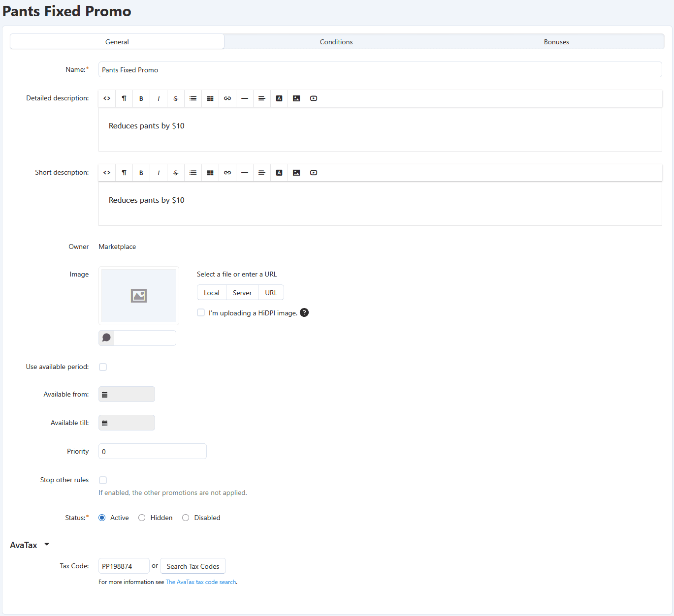Insert list in Short description editor
The image size is (674, 616).
[193, 173]
